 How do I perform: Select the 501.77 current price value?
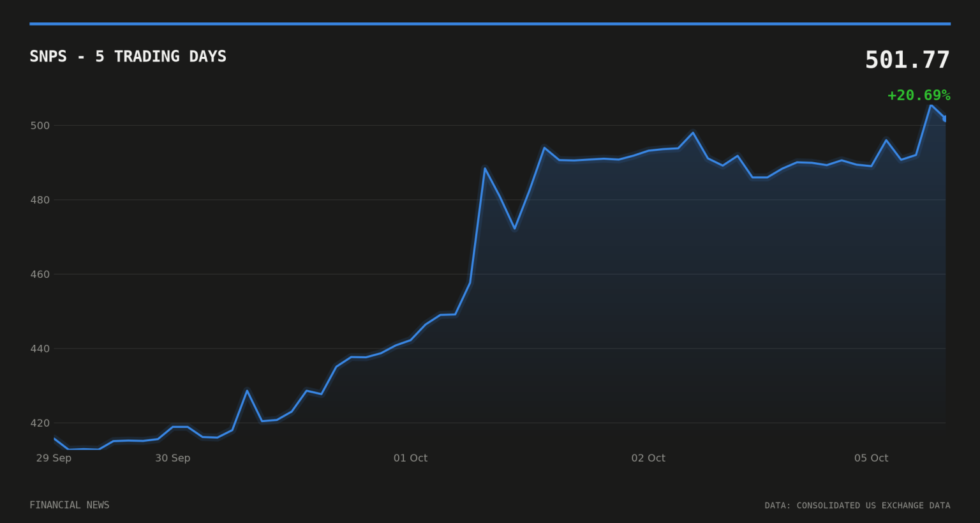pos(907,60)
